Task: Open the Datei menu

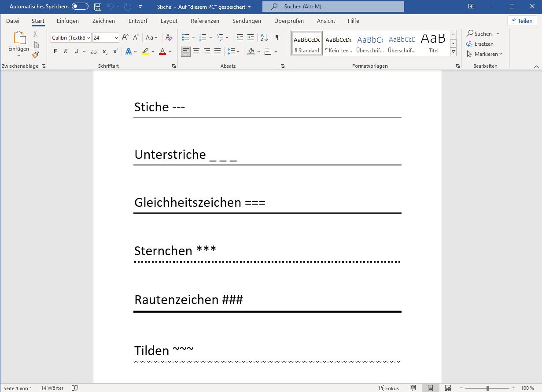Action: pos(13,21)
